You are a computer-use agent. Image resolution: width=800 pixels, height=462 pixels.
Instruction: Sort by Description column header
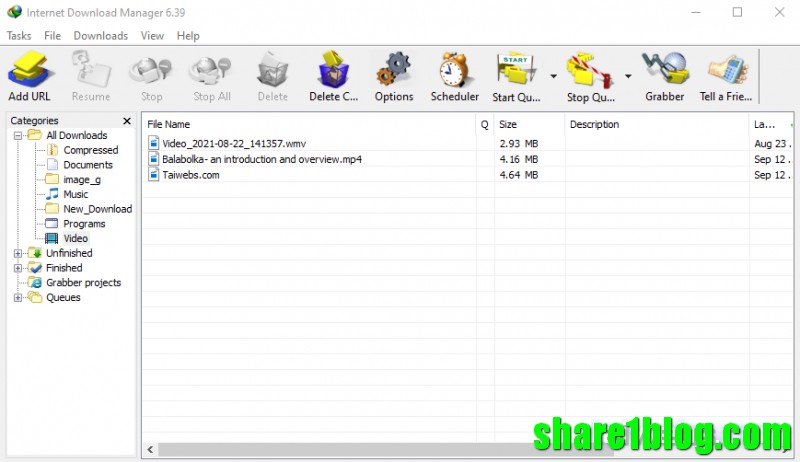[x=657, y=124]
